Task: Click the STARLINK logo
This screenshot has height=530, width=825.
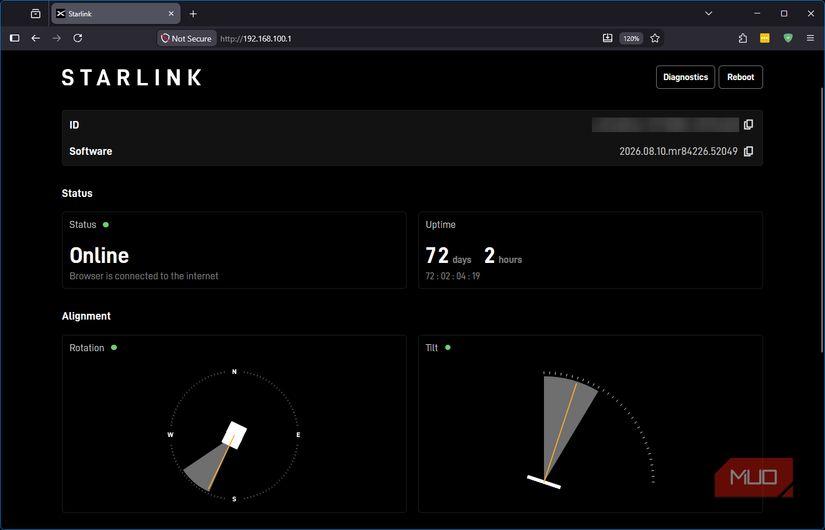Action: 132,77
